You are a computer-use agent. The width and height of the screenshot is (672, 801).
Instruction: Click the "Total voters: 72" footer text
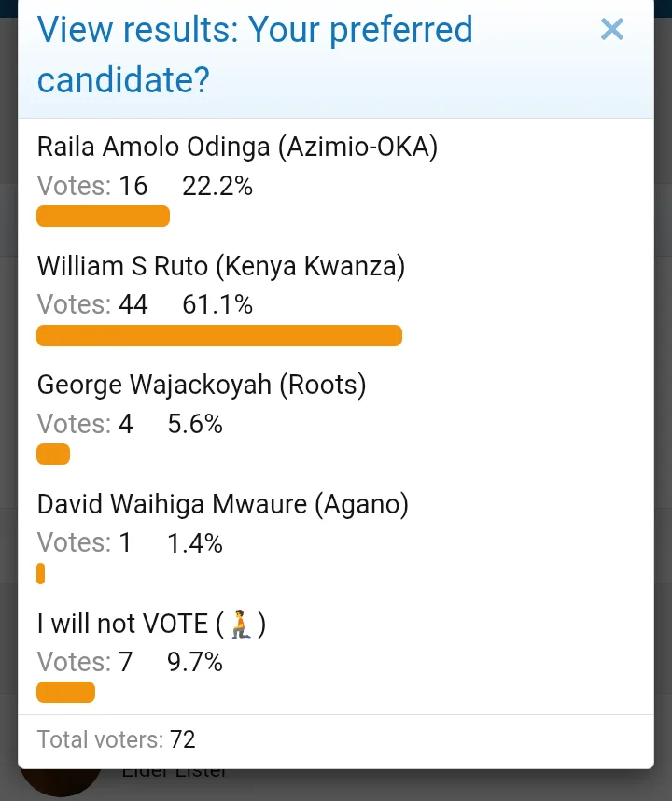click(x=117, y=740)
